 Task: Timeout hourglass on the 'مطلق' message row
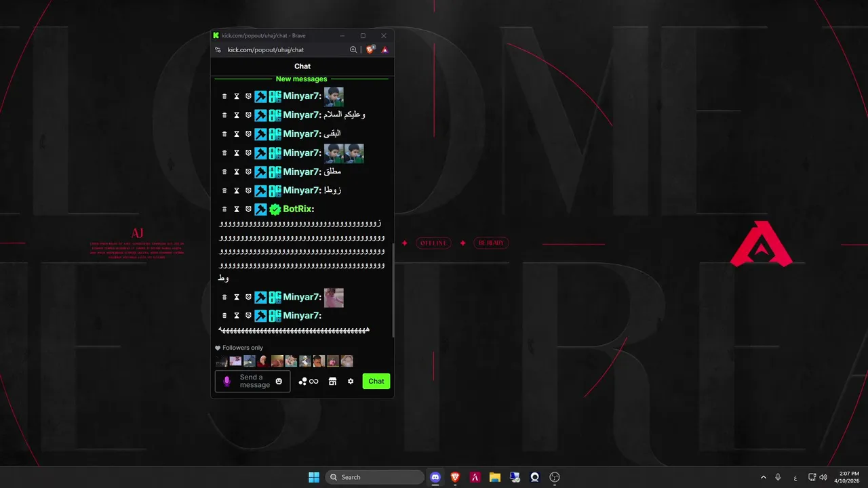click(x=237, y=172)
